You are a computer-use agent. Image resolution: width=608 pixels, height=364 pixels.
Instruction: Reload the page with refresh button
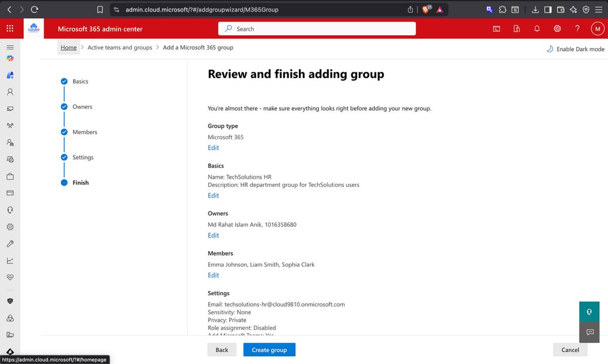coord(34,9)
